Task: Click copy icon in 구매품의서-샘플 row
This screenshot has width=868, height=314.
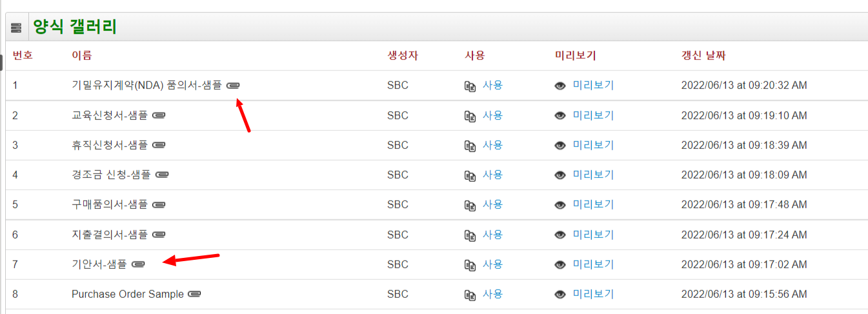Action: click(470, 205)
